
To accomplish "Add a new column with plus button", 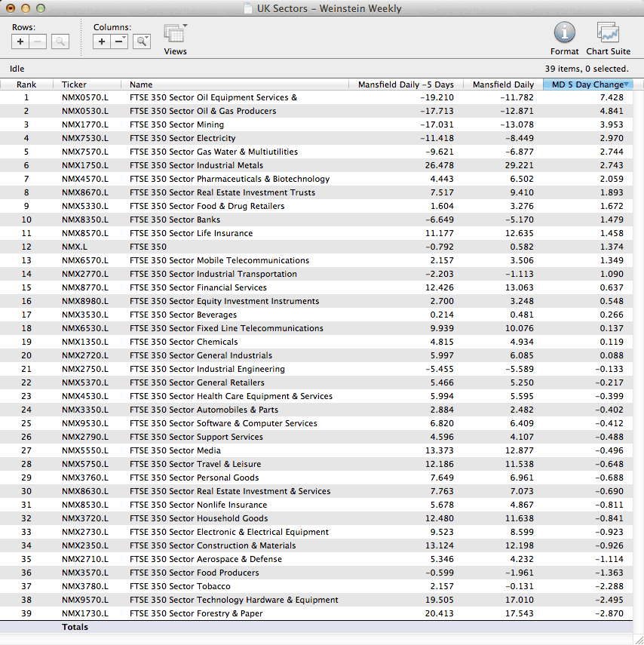I will [103, 41].
